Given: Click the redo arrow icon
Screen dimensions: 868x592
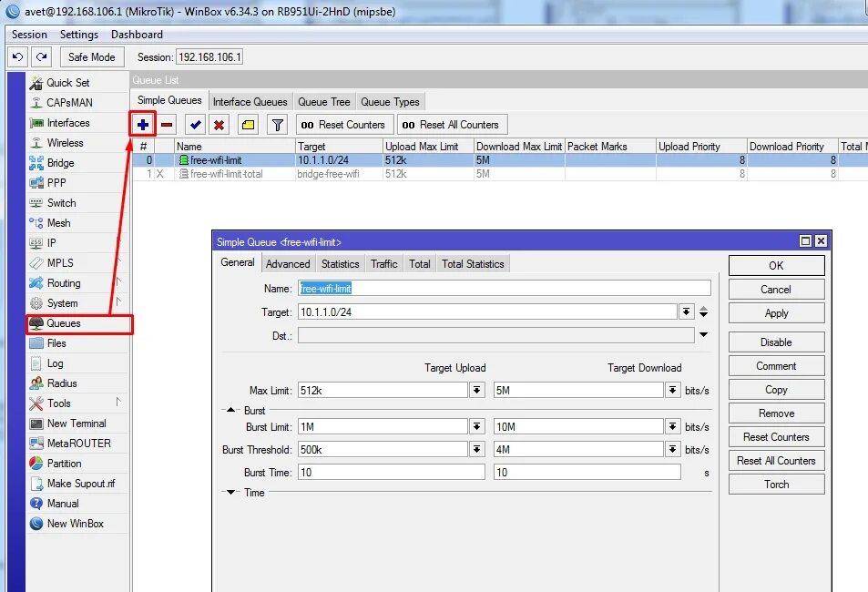Looking at the screenshot, I should click(42, 56).
